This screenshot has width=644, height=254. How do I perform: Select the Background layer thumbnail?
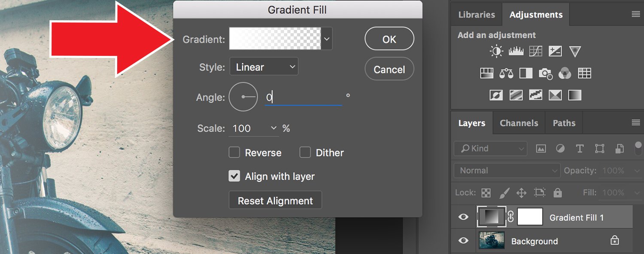pyautogui.click(x=492, y=241)
